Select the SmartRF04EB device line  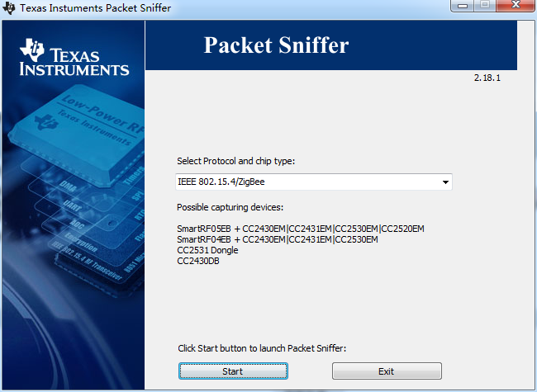coord(277,239)
